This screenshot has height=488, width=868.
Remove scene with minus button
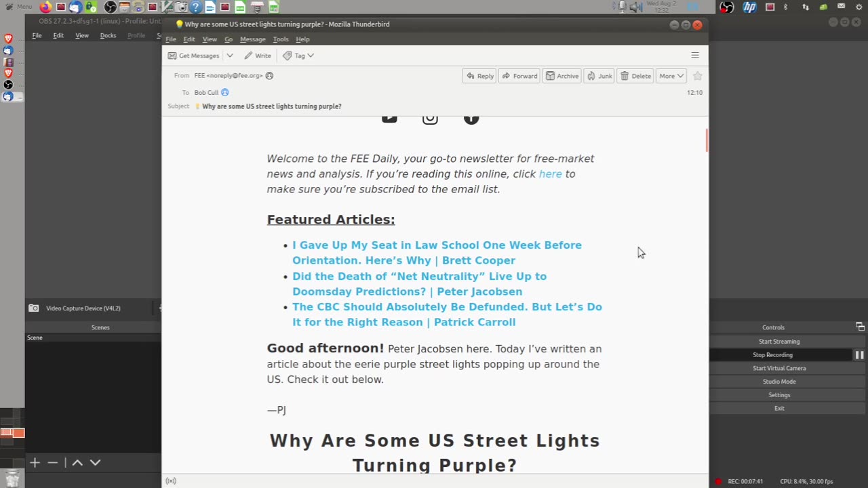click(x=52, y=462)
